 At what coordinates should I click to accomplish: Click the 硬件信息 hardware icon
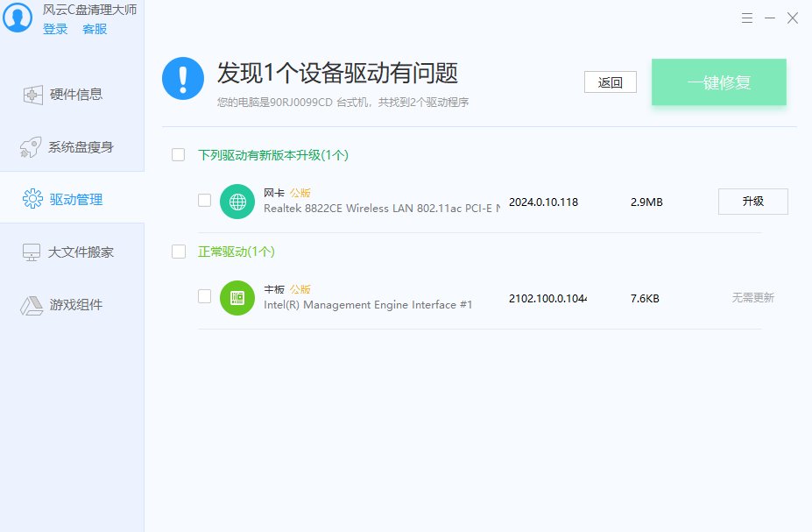pos(32,95)
